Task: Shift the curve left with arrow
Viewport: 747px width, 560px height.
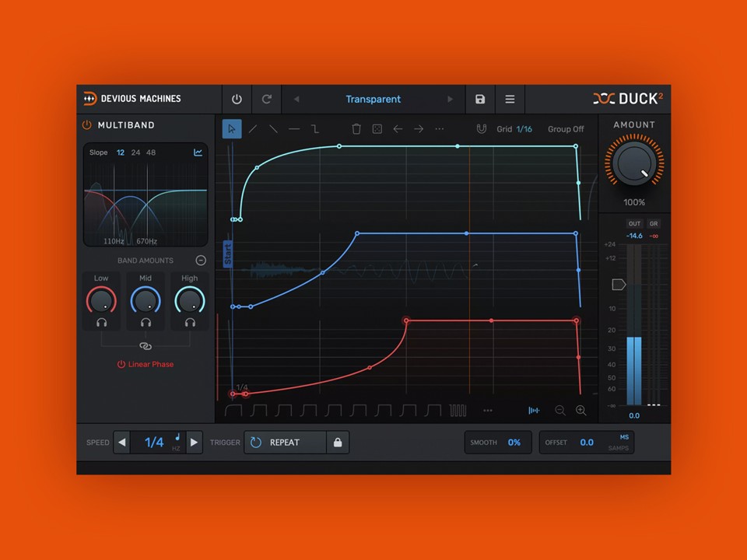Action: (x=398, y=129)
